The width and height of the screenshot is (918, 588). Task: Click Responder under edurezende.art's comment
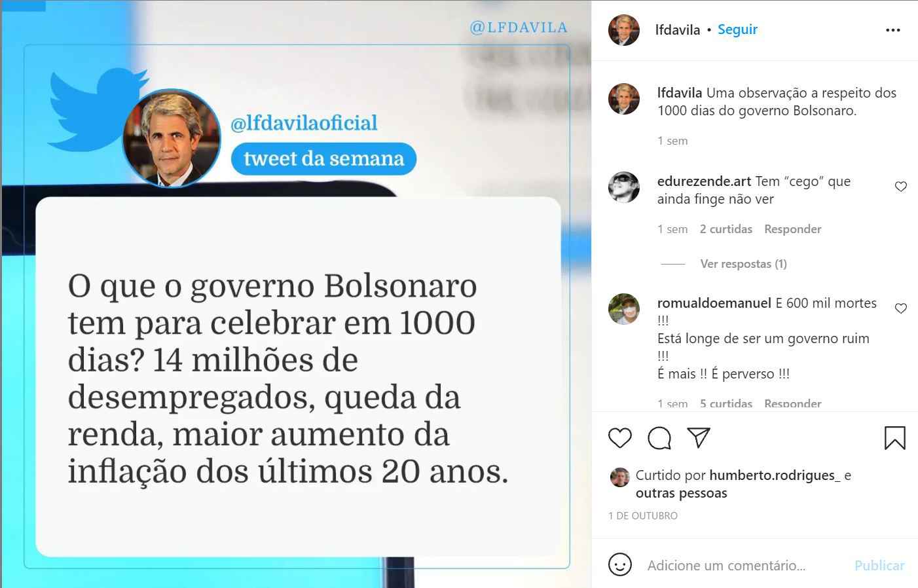point(792,229)
